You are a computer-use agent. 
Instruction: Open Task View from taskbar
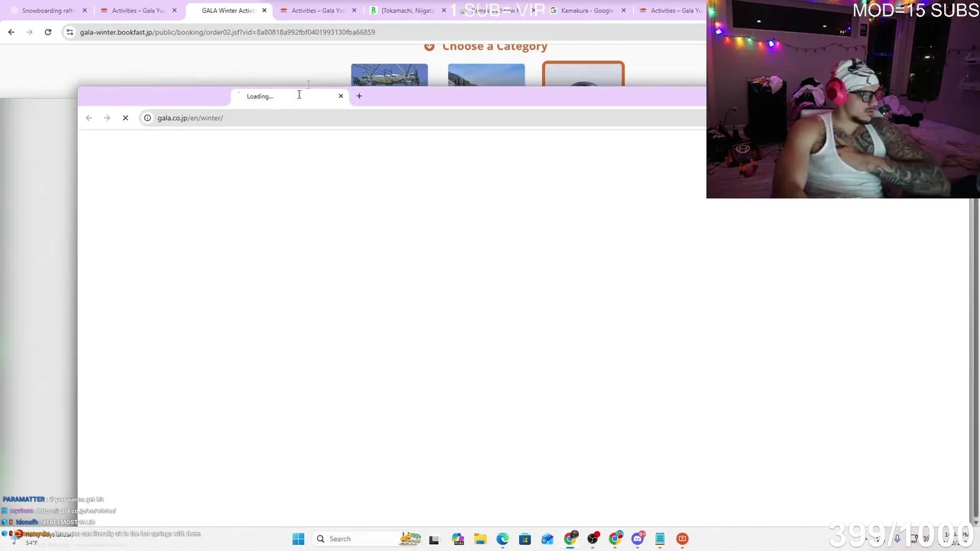[x=434, y=539]
